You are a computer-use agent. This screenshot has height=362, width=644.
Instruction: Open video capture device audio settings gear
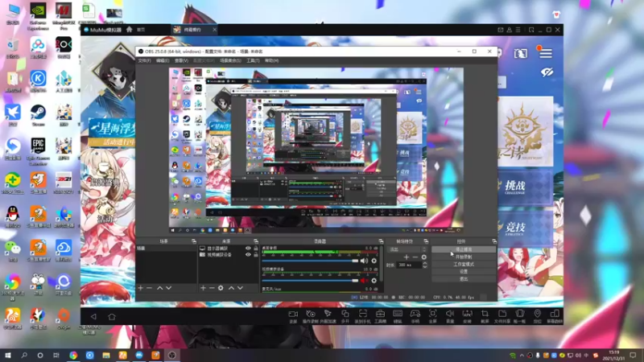click(x=374, y=280)
